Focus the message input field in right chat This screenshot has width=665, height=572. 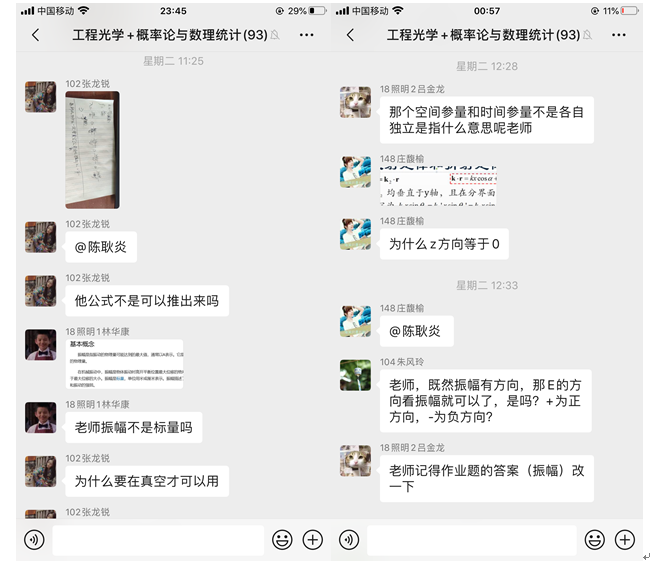click(472, 540)
